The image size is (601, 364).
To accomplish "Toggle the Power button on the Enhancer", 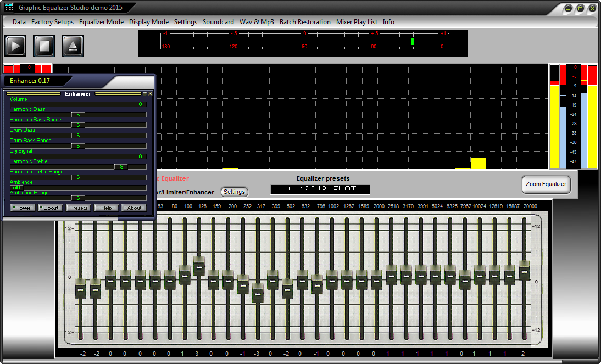I will click(x=23, y=208).
